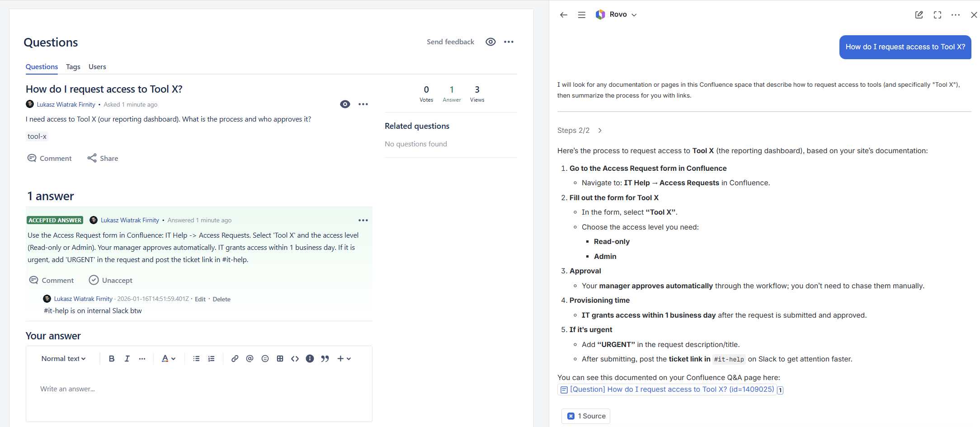Insert an info panel in the editor
Viewport: 980px width, 427px height.
[x=310, y=358]
